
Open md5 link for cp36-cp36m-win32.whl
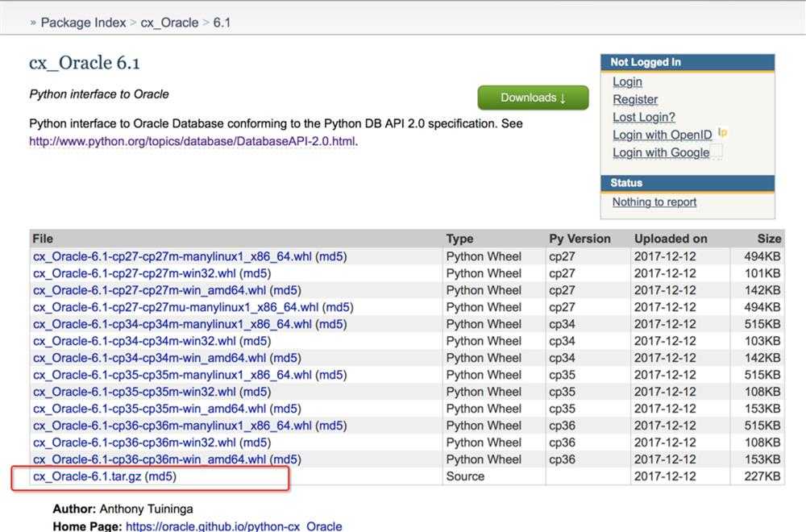[255, 443]
